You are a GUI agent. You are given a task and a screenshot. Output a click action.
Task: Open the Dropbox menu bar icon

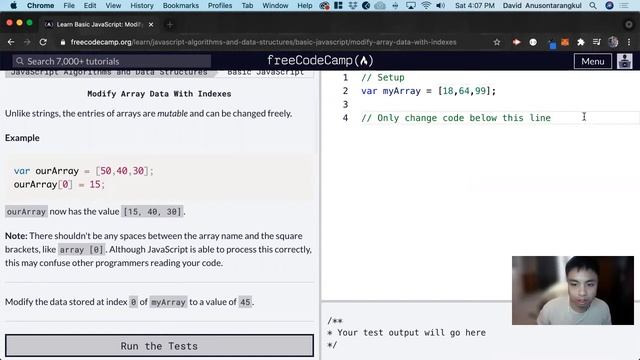pos(353,5)
